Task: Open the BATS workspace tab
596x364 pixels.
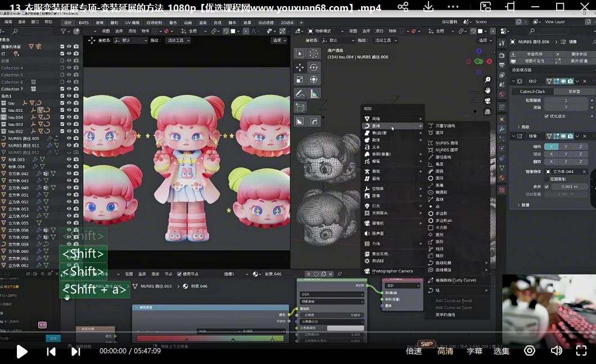Action: click(84, 23)
